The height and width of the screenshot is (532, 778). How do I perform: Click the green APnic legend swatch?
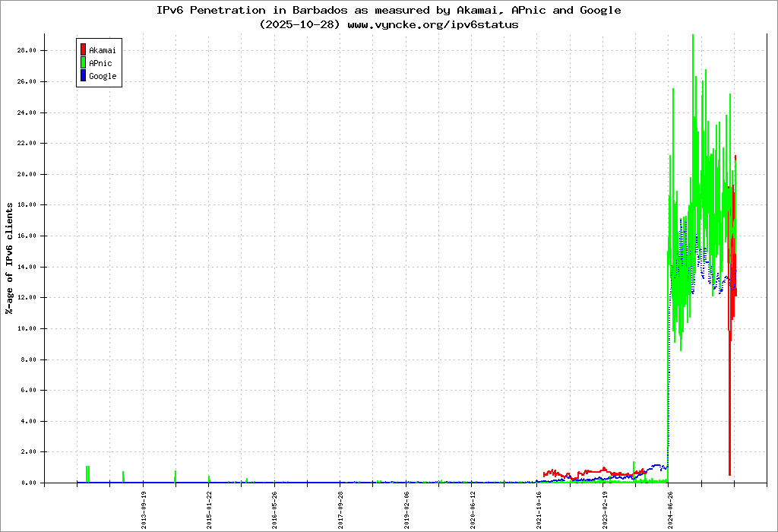83,63
